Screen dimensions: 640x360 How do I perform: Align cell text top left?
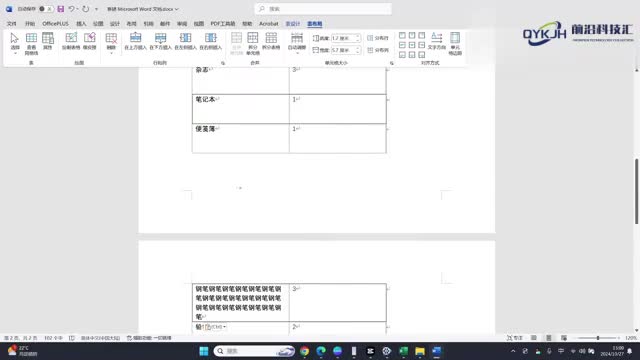point(402,36)
